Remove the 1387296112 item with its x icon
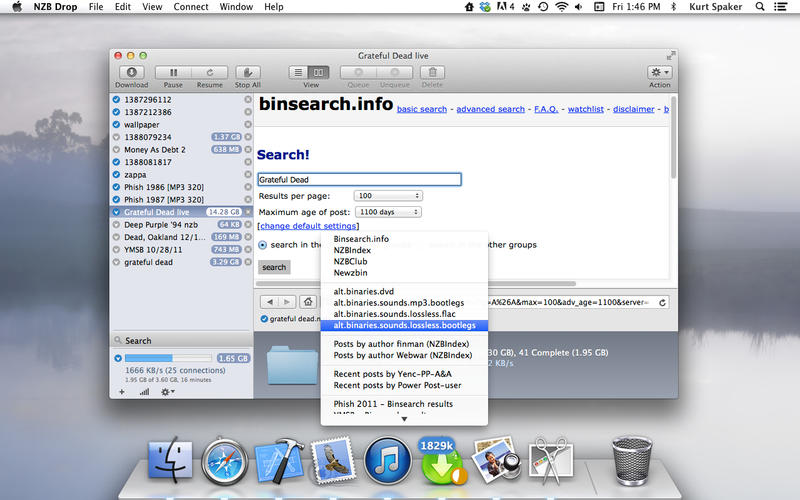This screenshot has height=500, width=800. (248, 99)
